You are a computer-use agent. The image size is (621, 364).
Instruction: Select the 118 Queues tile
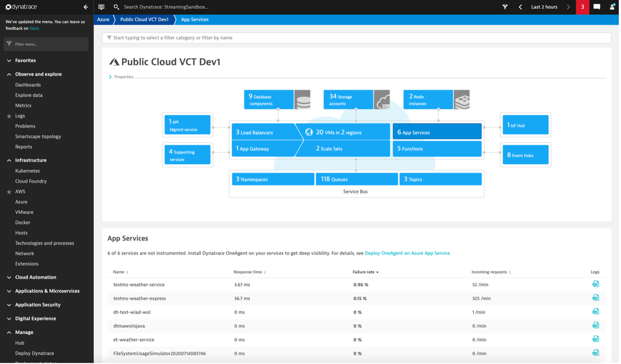pos(357,179)
